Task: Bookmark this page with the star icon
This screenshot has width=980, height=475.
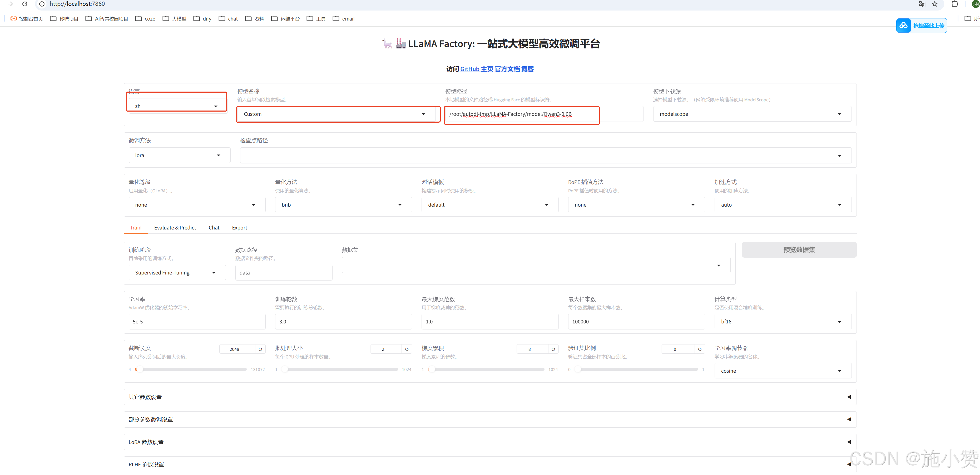Action: pos(934,4)
